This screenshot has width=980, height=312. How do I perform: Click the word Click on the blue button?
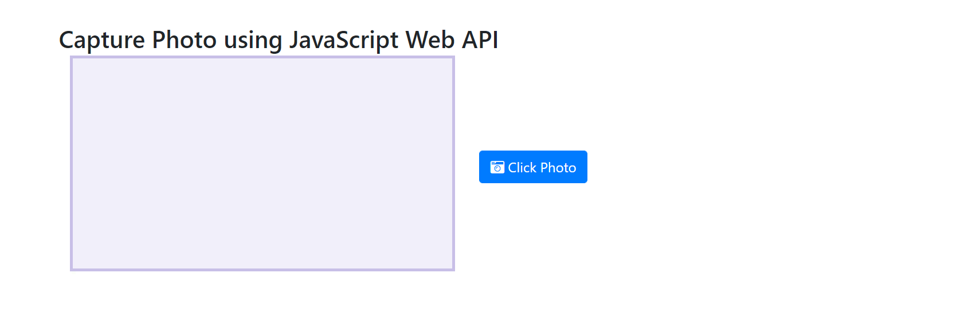(x=522, y=168)
